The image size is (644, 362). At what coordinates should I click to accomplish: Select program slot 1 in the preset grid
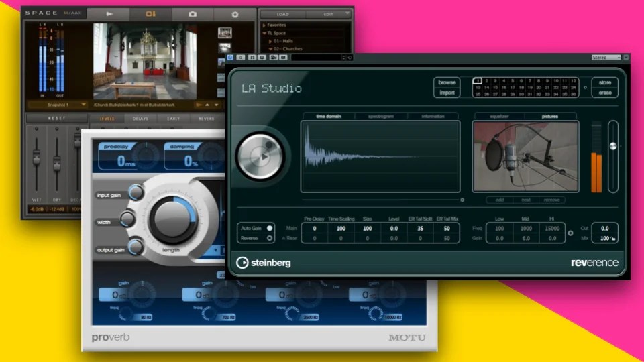[477, 81]
